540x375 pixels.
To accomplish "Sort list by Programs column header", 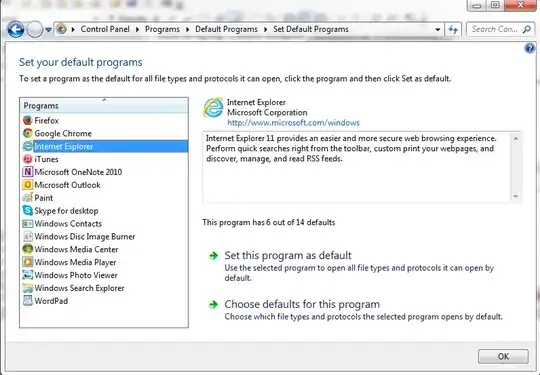I will 104,105.
